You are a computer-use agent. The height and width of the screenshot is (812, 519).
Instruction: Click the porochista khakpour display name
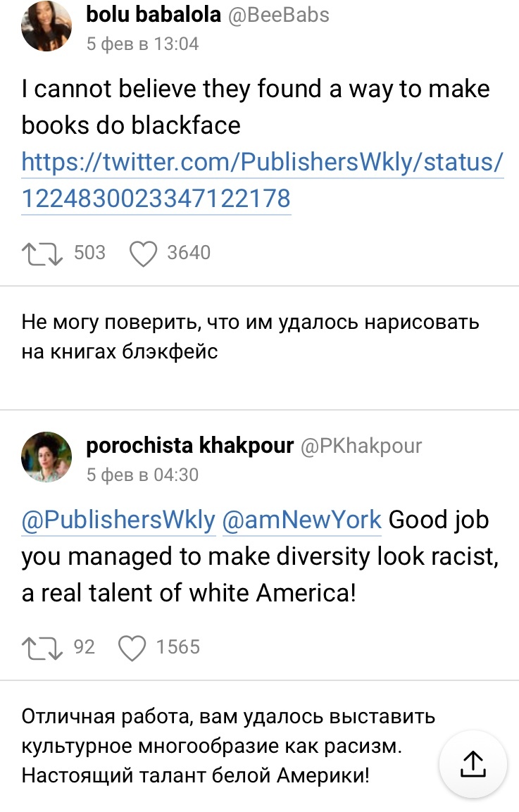tap(190, 445)
